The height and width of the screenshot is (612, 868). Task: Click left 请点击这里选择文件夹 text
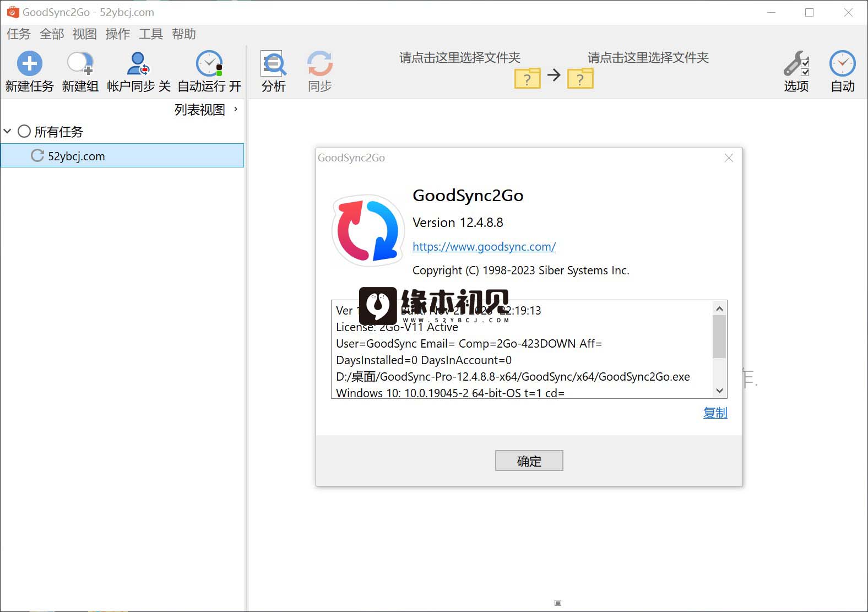click(460, 57)
